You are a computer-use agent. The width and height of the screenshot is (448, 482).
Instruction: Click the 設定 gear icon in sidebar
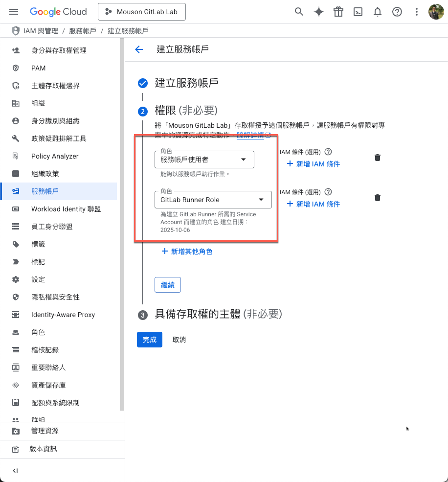click(x=16, y=279)
